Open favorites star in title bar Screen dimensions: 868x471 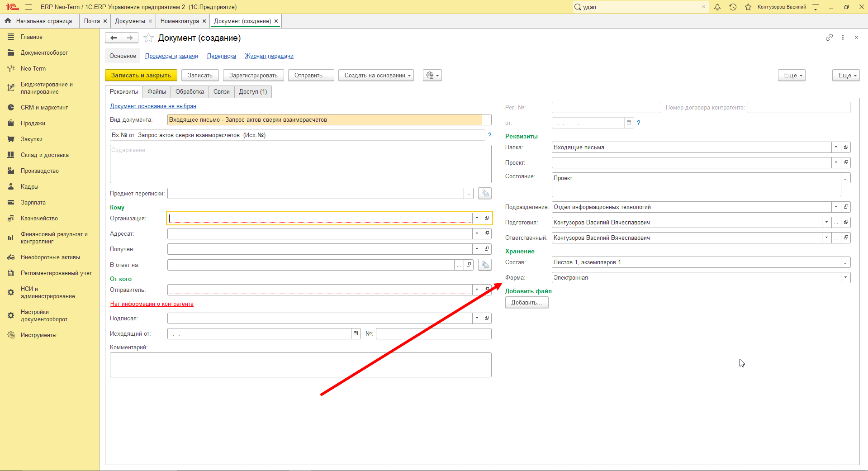(748, 7)
